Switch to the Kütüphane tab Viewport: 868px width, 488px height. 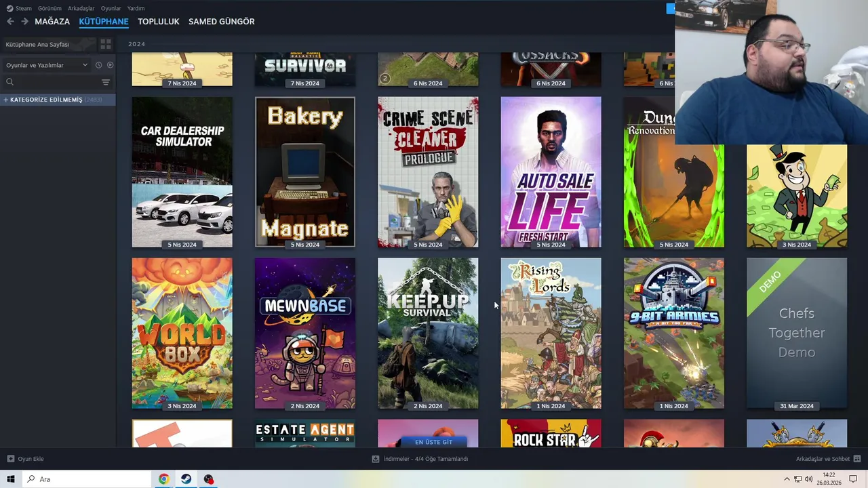(x=104, y=22)
